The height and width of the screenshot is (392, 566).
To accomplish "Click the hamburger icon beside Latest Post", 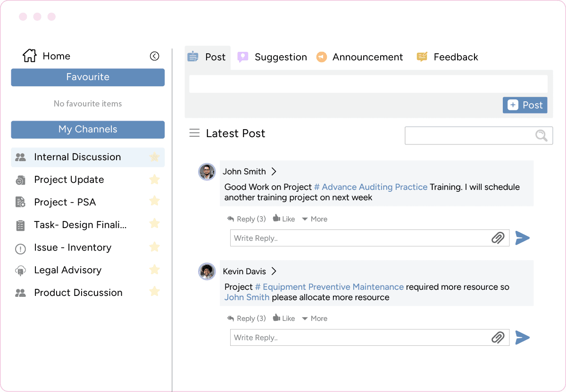I will click(x=194, y=133).
